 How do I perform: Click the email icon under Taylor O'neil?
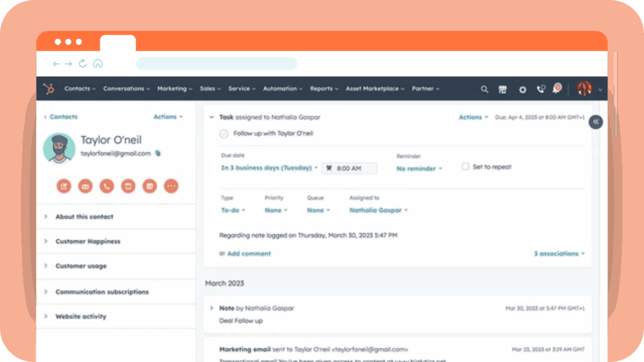pos(85,186)
